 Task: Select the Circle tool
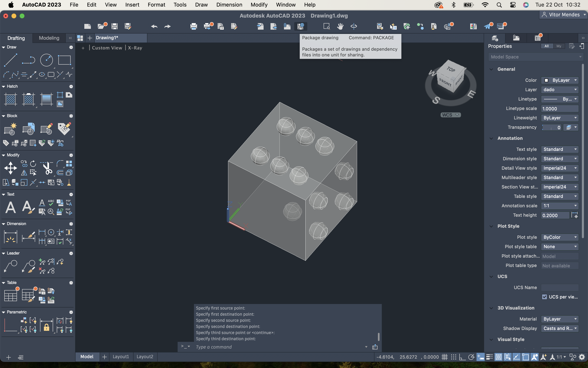click(x=46, y=60)
